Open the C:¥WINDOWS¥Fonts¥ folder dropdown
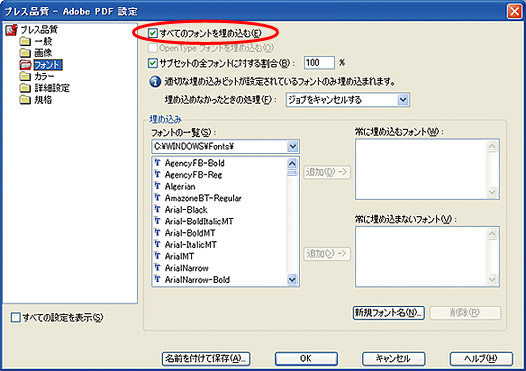Screen dimensions: 526x371 (x=225, y=147)
